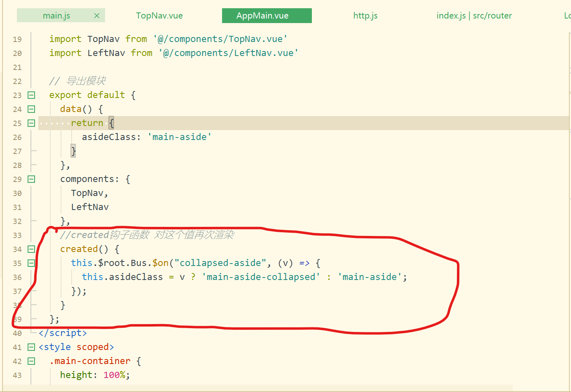Click the //created钩子函数 comment line
The height and width of the screenshot is (392, 571).
pos(147,235)
